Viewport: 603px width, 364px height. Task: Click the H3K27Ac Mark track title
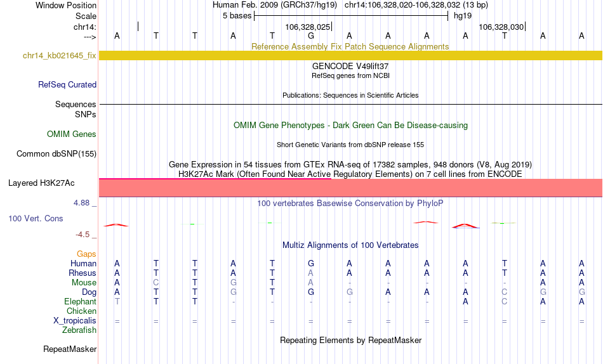click(350, 174)
